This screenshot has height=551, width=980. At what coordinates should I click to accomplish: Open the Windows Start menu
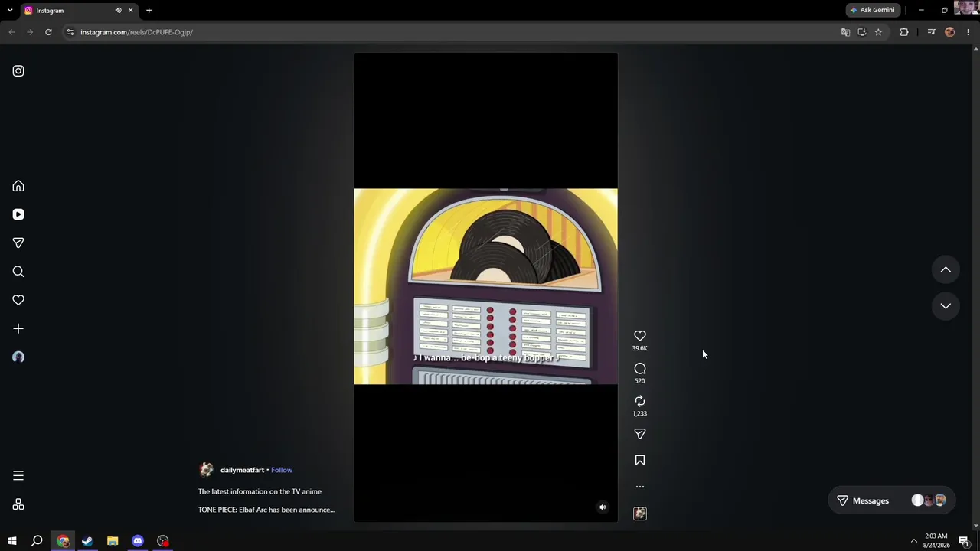pos(11,541)
